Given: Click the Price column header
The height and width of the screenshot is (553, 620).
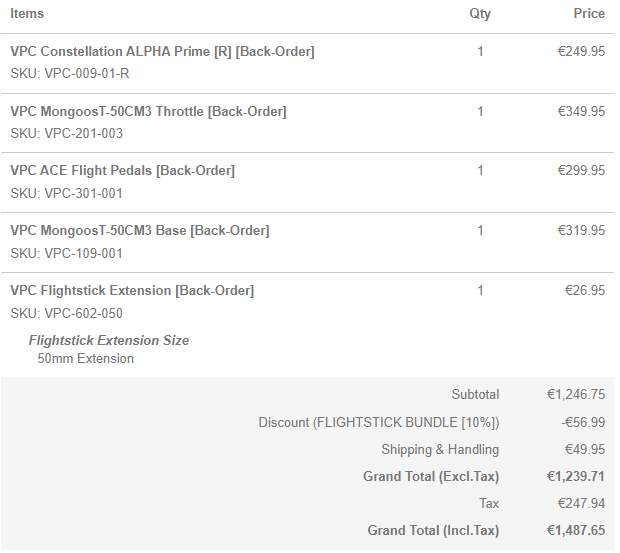Looking at the screenshot, I should pos(589,14).
